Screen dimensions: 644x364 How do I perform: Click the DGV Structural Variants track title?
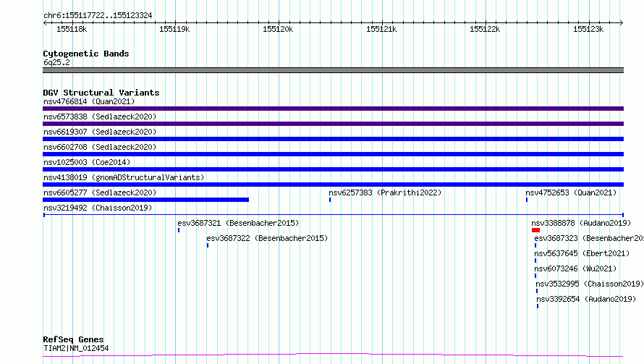click(x=101, y=93)
